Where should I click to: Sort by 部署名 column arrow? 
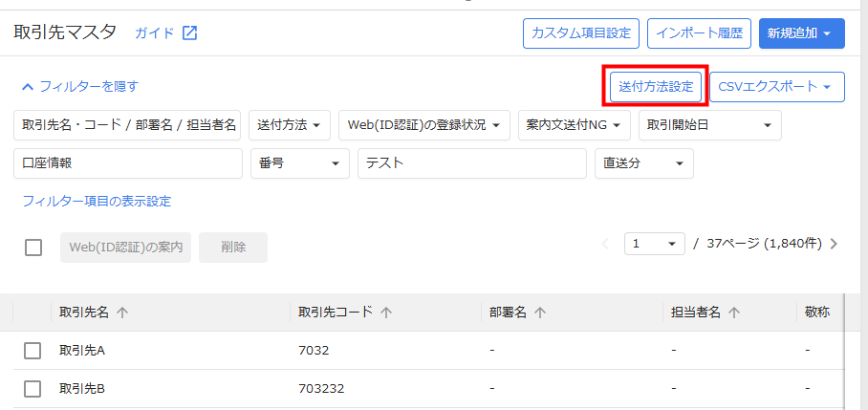(540, 313)
